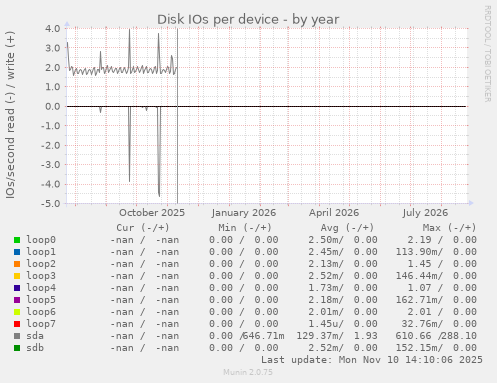Click the loop3 yellow legend swatch
The image size is (497, 383).
tap(17, 276)
